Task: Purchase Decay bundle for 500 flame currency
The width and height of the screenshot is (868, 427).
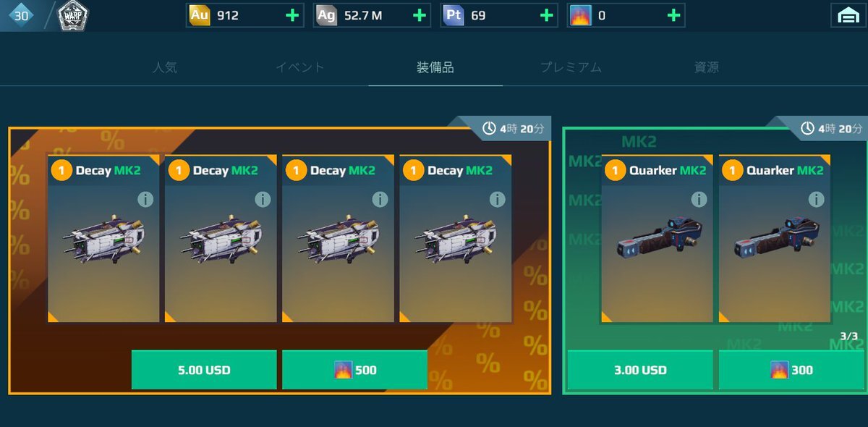Action: (x=354, y=370)
